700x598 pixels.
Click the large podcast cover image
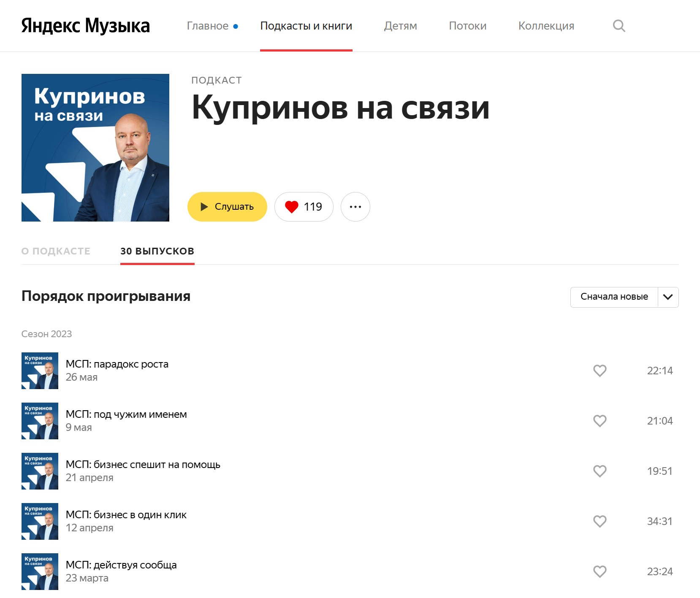point(95,148)
